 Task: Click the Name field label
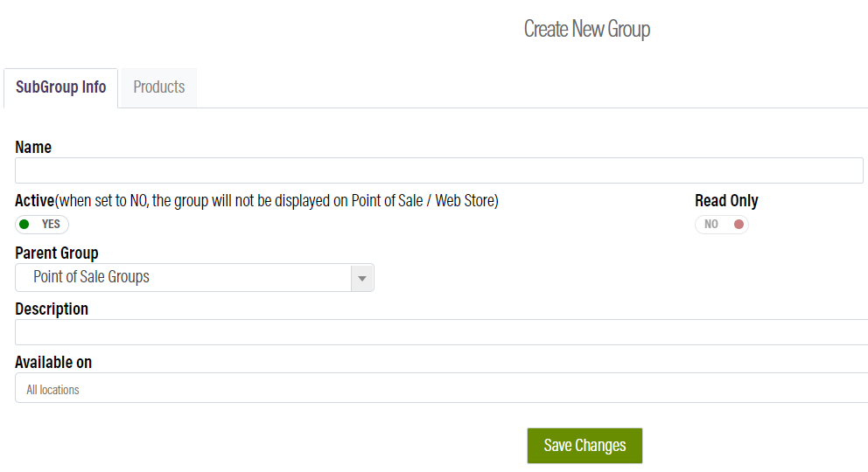33,148
